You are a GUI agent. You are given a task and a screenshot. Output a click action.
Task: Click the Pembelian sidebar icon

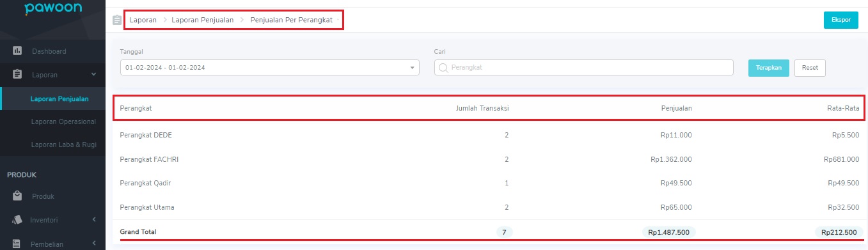17,244
